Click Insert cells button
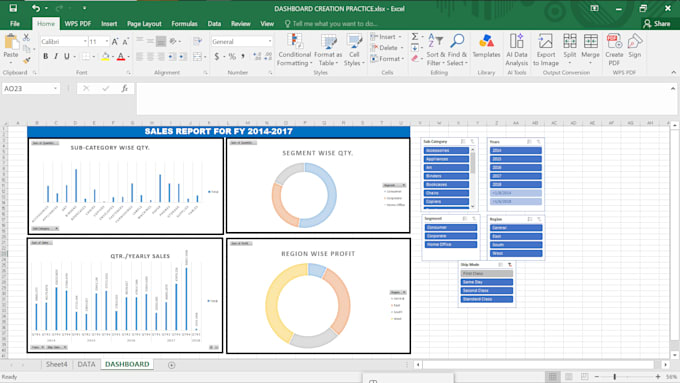Viewport: 680px width, 383px height. click(387, 37)
